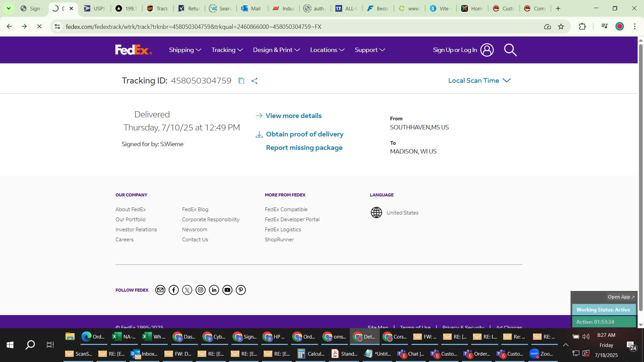The height and width of the screenshot is (362, 644).
Task: Click Report missing package link
Action: (304, 147)
